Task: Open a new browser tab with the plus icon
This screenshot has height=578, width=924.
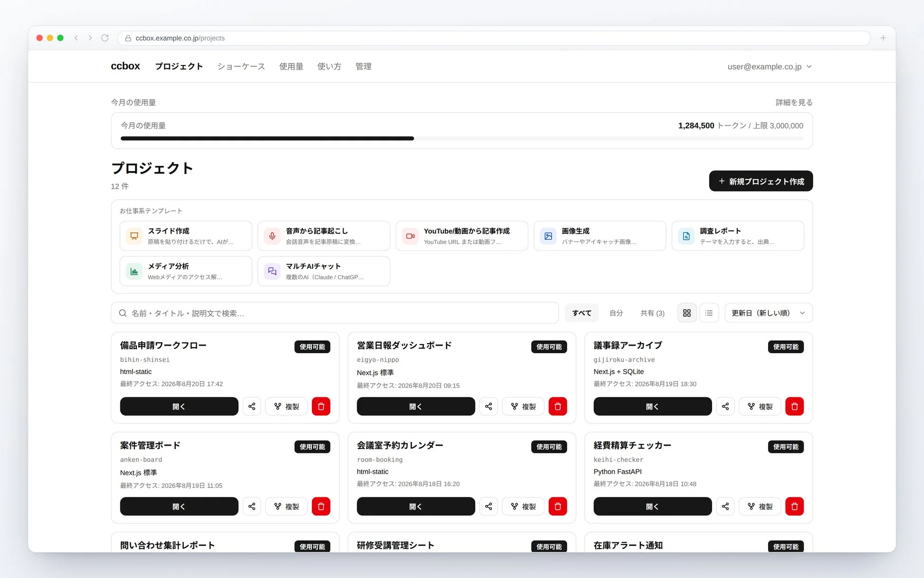Action: pos(883,38)
